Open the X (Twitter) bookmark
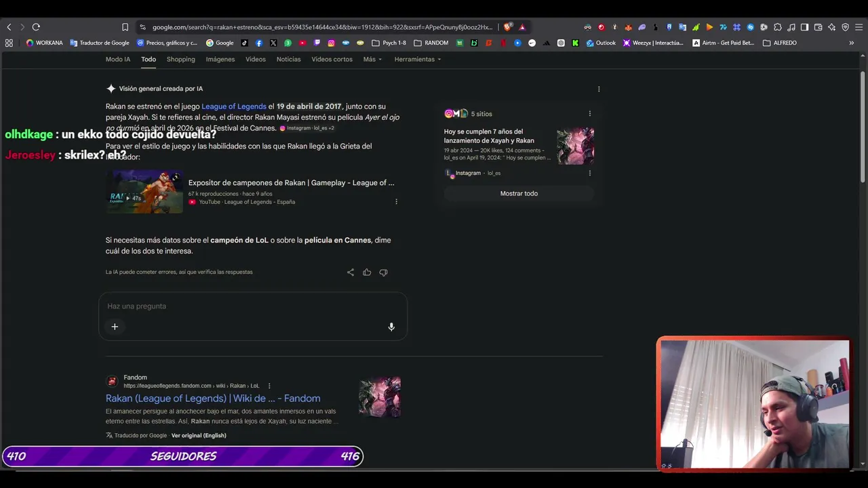Image resolution: width=868 pixels, height=488 pixels. tap(273, 43)
